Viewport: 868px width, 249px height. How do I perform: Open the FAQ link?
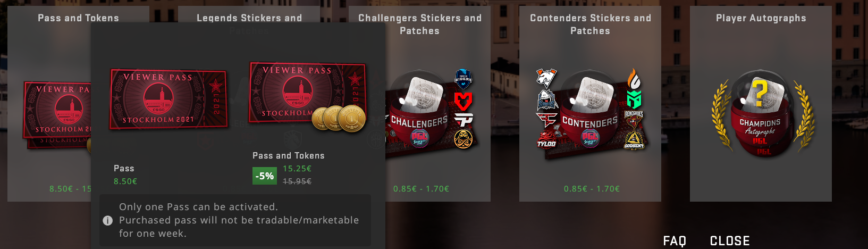click(x=675, y=241)
